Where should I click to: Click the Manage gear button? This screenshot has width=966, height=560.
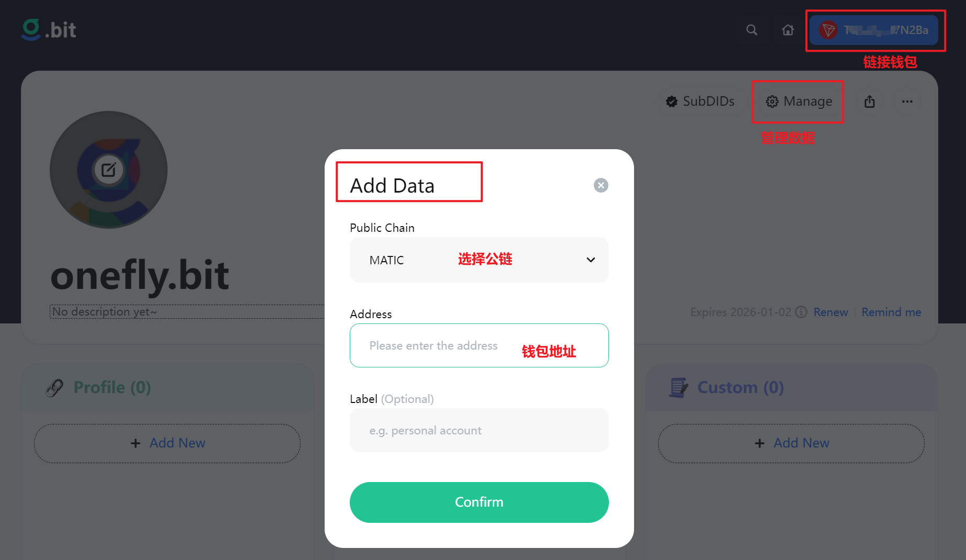coord(799,101)
